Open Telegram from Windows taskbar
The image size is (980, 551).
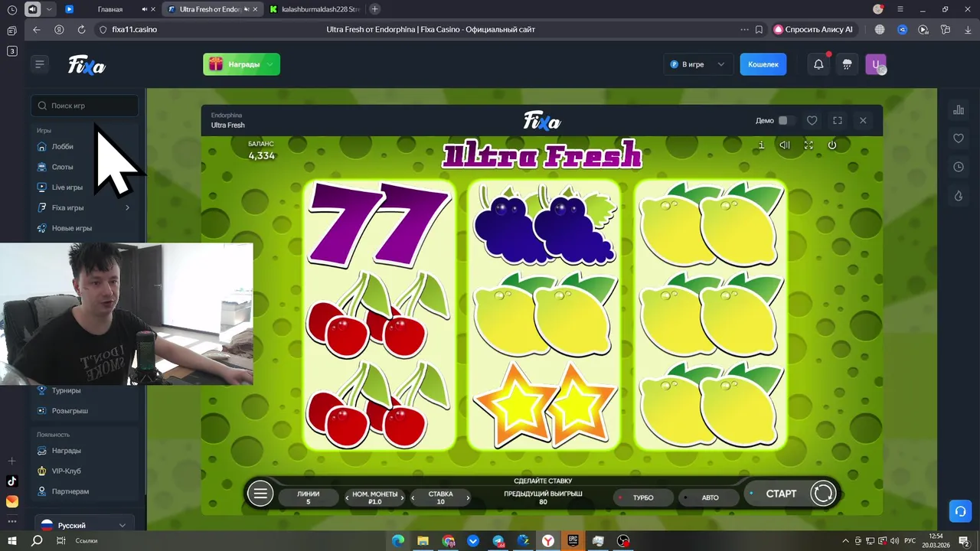click(498, 541)
